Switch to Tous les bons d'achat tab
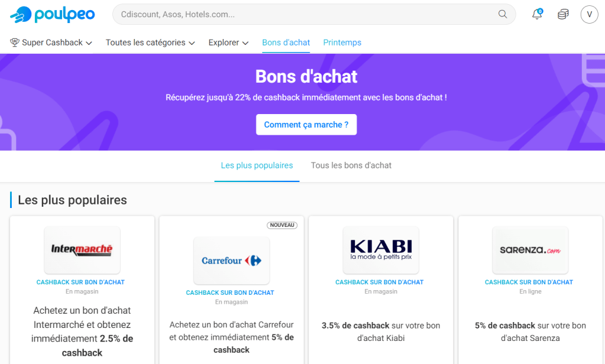The image size is (605, 364). pyautogui.click(x=351, y=165)
